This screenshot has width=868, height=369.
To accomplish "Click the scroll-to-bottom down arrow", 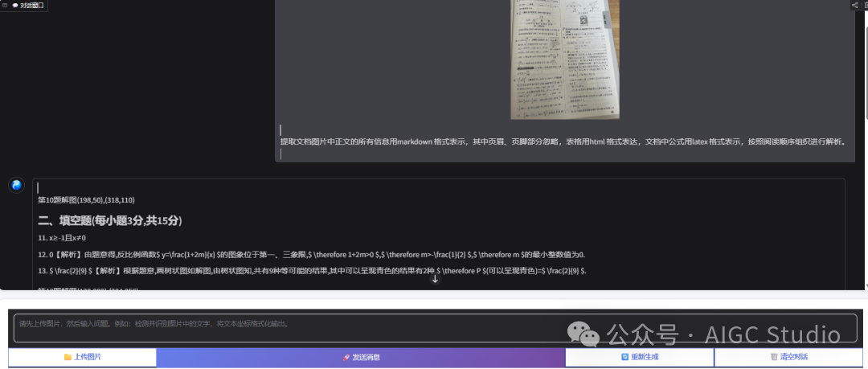I will [435, 279].
